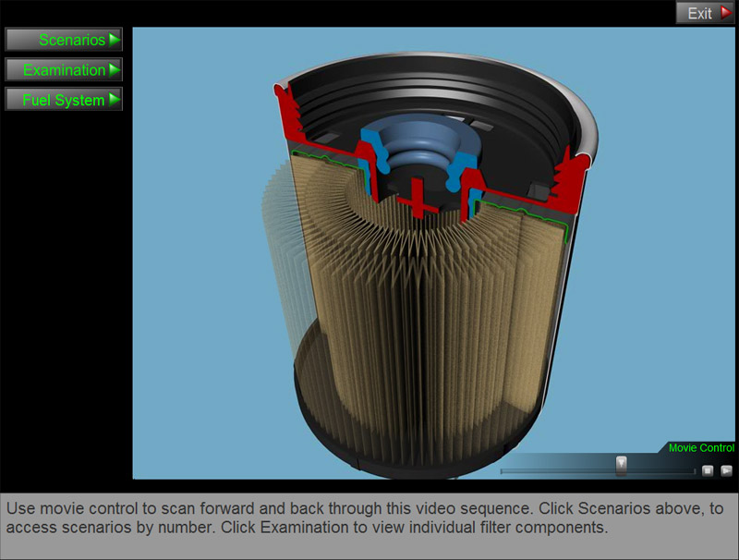Click the movie control slider track
Image resolution: width=739 pixels, height=560 pixels.
tap(598, 471)
